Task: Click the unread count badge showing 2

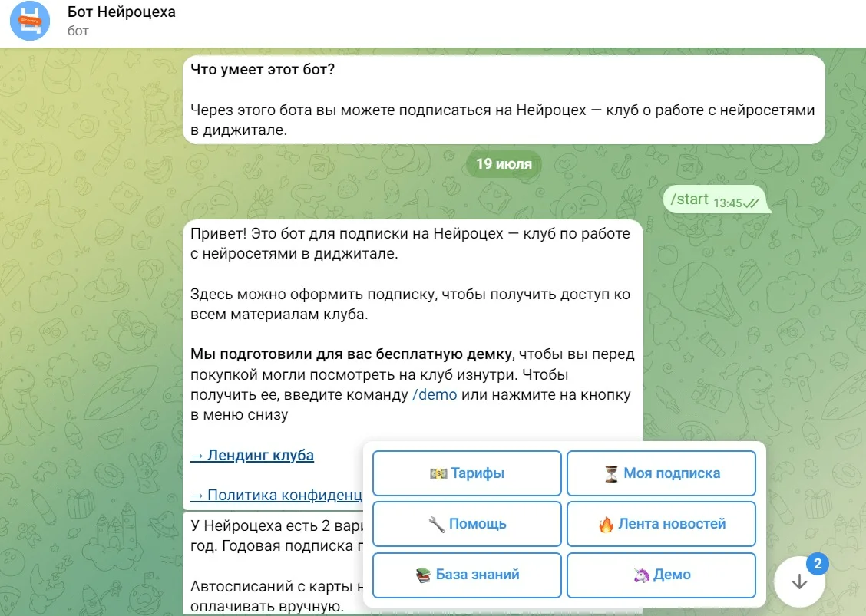Action: pyautogui.click(x=818, y=564)
